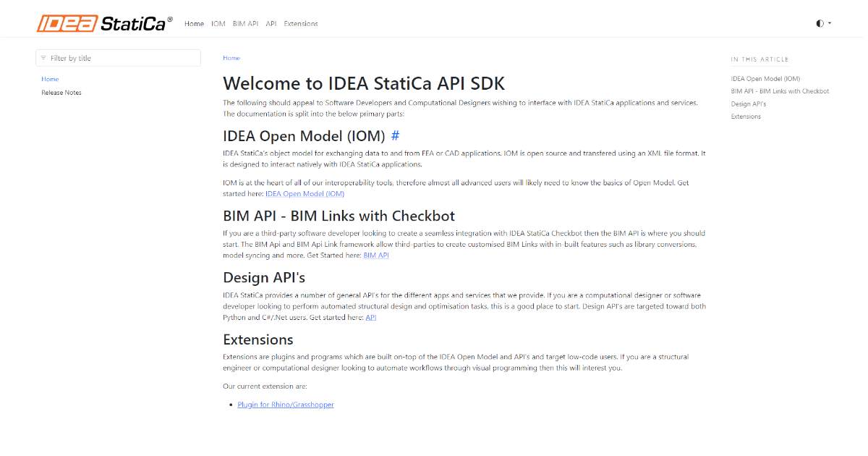868x456 pixels.
Task: Open the theme switcher dropdown
Action: pyautogui.click(x=823, y=23)
